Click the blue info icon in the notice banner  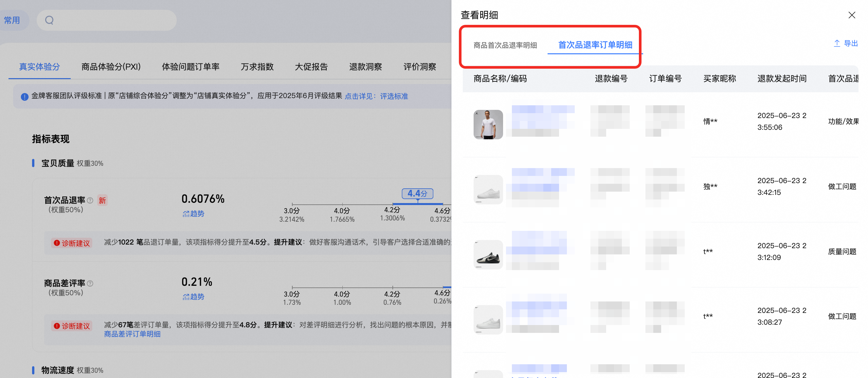[x=25, y=96]
